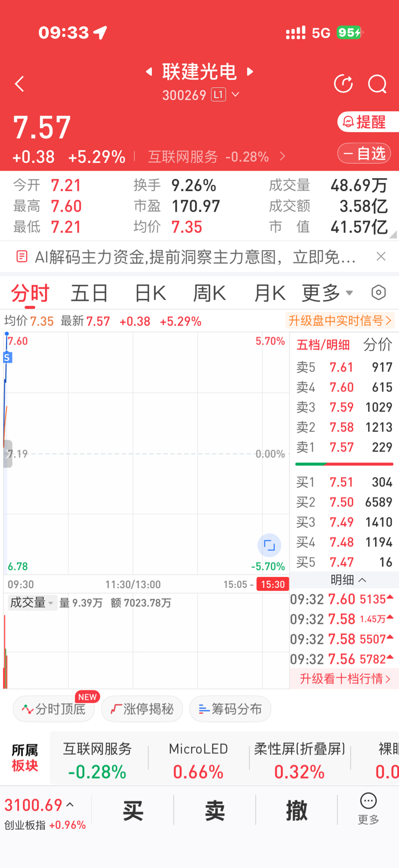The image size is (399, 868).
Task: Select the 五档/明细 tab
Action: click(323, 345)
